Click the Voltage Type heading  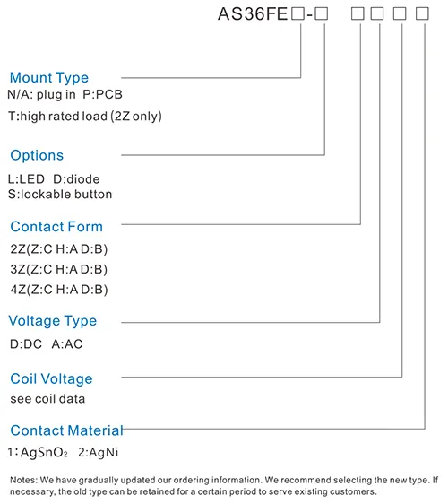click(x=53, y=321)
